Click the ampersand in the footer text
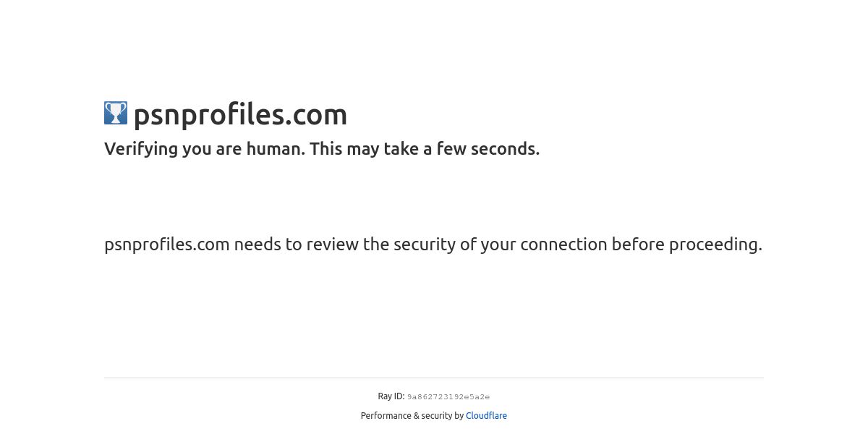 pyautogui.click(x=416, y=416)
